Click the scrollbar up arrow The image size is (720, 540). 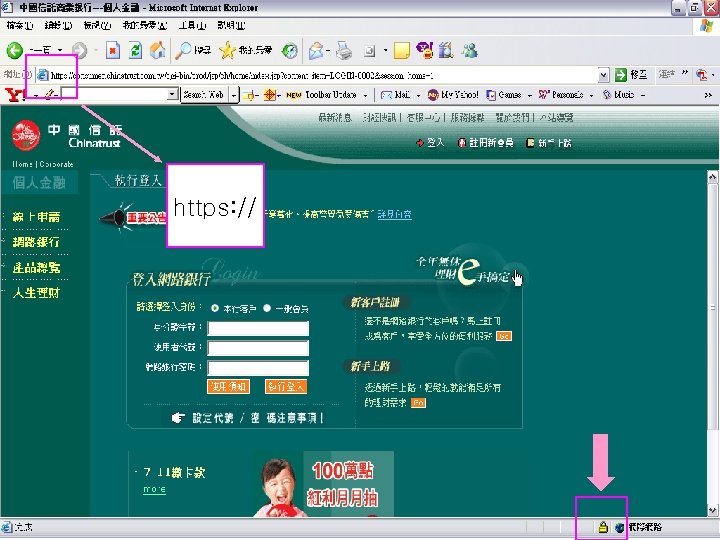[x=712, y=176]
